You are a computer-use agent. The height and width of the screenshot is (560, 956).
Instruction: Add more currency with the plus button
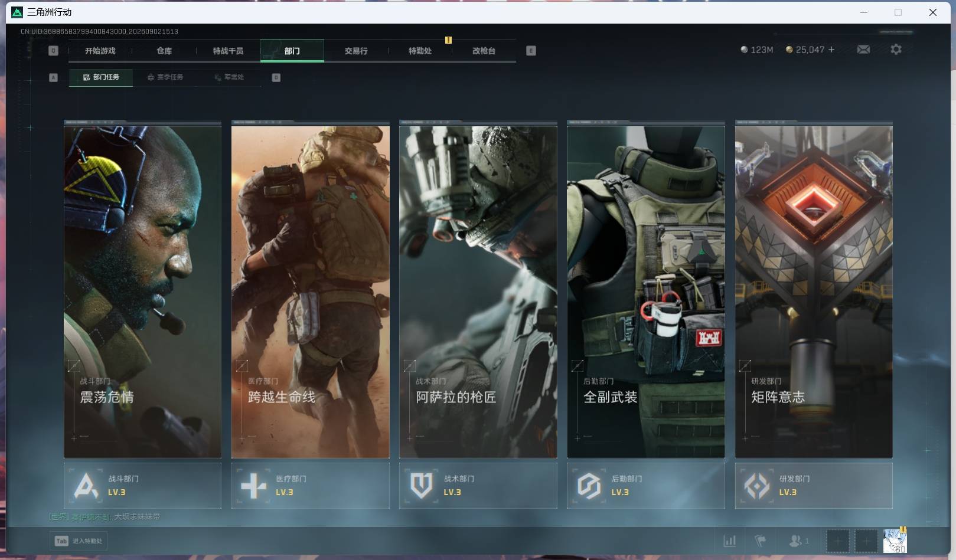click(831, 50)
